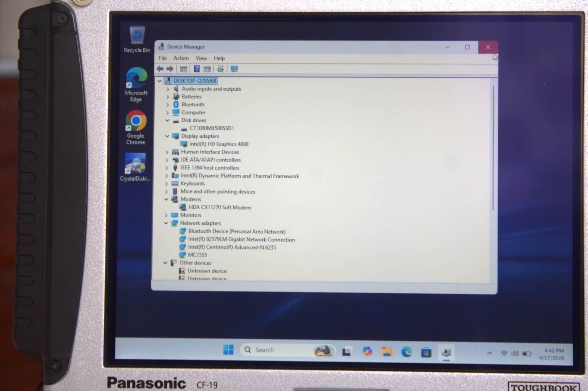
Task: Open the CrystalDiskInfo desktop shortcut
Action: click(x=135, y=167)
